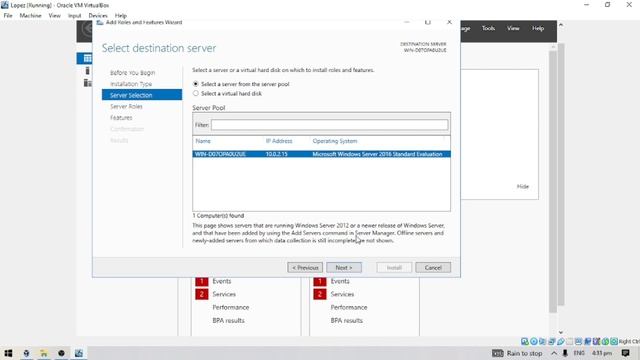Screen dimensions: 640x360
Task: Click red badge 2 beside right Services
Action: (x=320, y=294)
